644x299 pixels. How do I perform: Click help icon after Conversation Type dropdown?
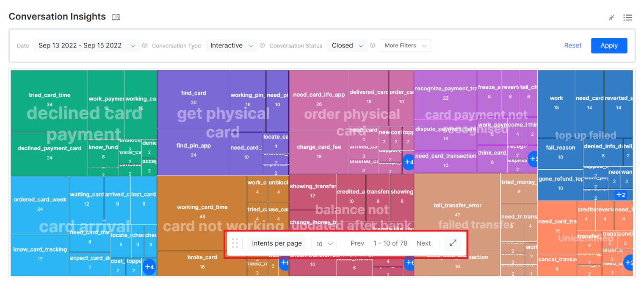262,45
